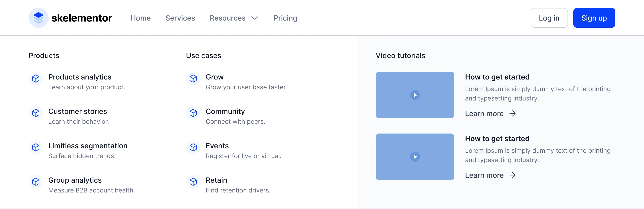This screenshot has width=644, height=209.
Task: Click the arrow icon after first Learn more
Action: click(513, 114)
